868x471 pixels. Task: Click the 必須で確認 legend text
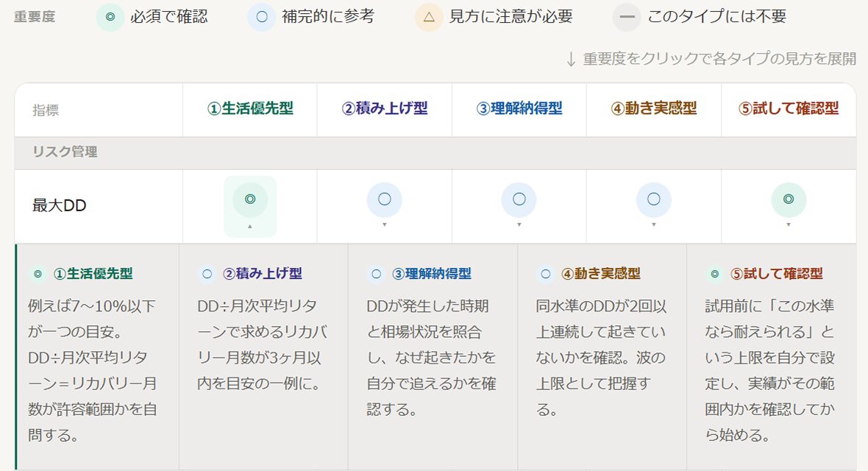[169, 17]
